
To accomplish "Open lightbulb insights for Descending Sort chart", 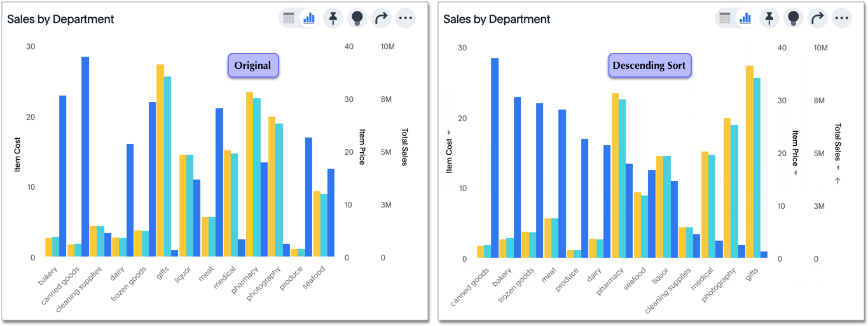I will (794, 18).
